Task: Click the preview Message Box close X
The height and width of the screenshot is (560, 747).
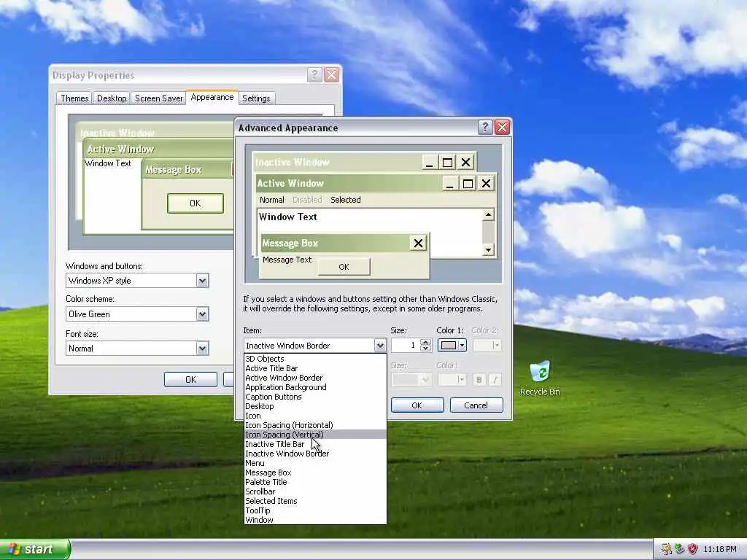Action: [418, 244]
